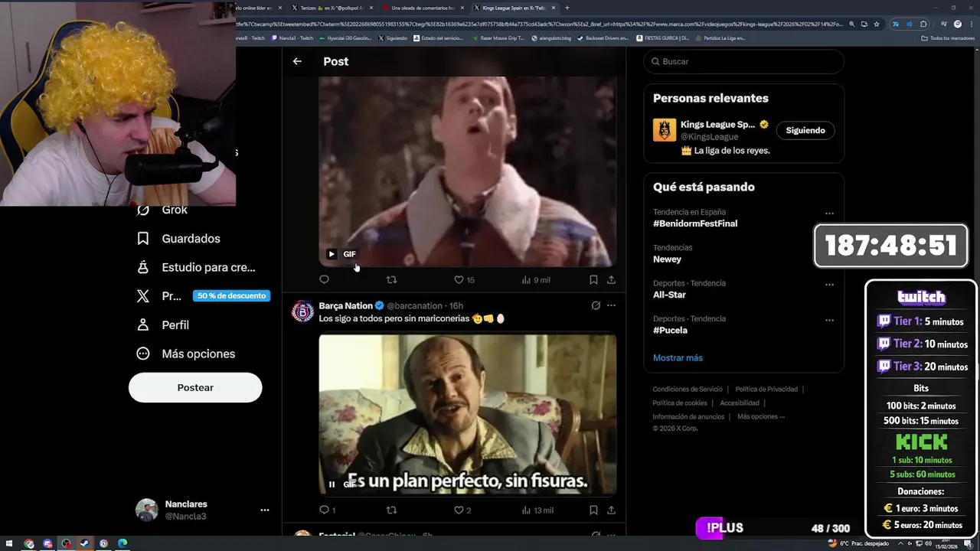The width and height of the screenshot is (980, 551).
Task: Open Barça Nation profile avatar
Action: click(302, 311)
